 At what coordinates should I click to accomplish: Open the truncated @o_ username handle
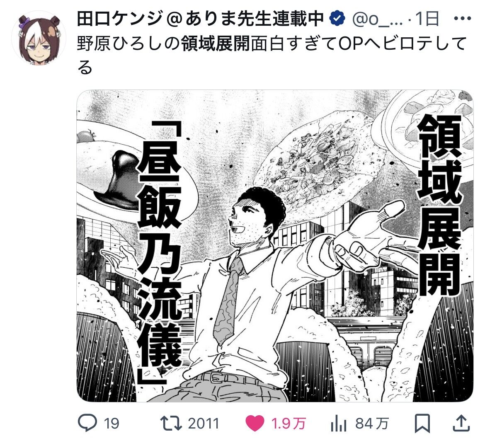pyautogui.click(x=377, y=19)
